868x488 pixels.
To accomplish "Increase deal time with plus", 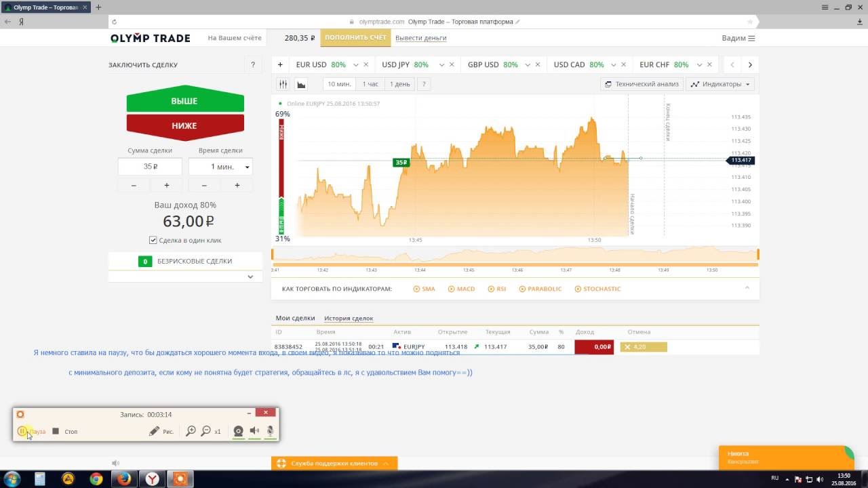I will pos(237,185).
